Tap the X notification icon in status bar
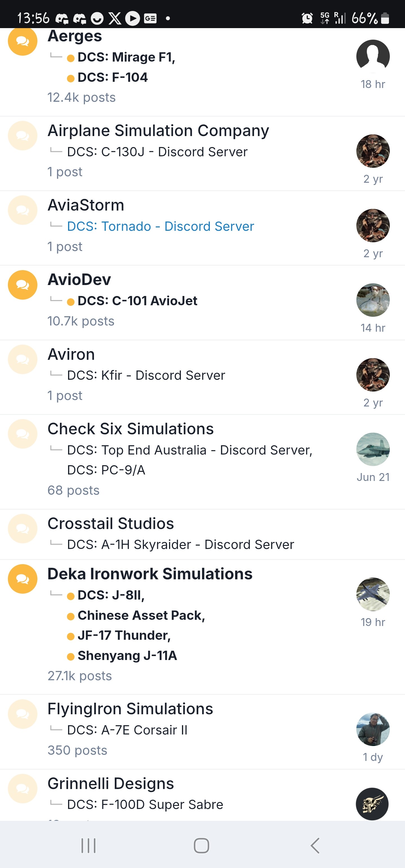Image resolution: width=405 pixels, height=868 pixels. [115, 18]
